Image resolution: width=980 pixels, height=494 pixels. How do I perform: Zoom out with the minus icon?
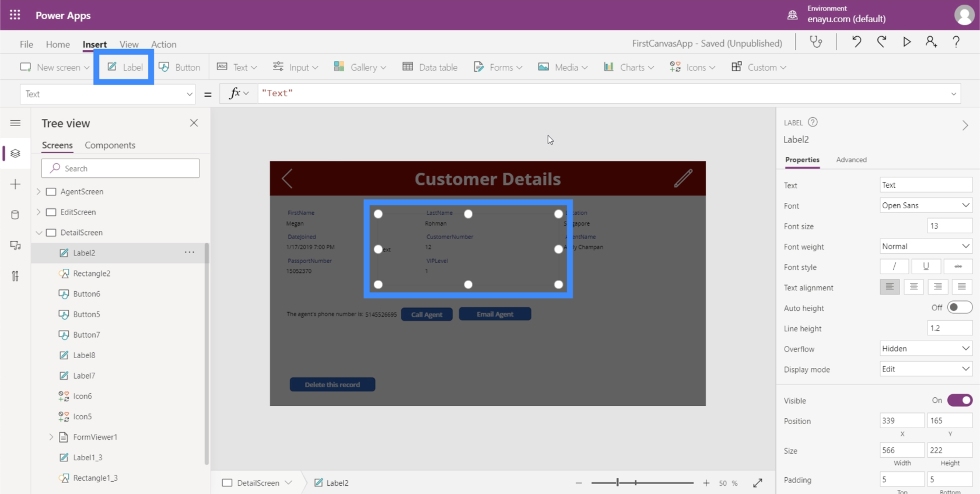point(579,483)
